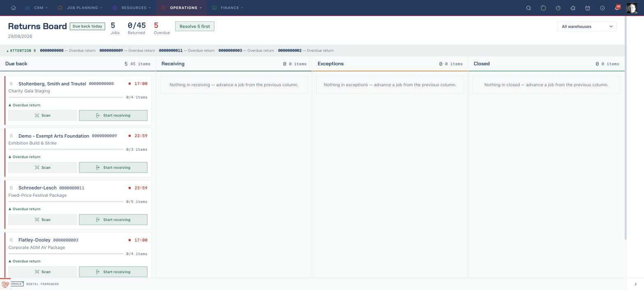Click the attention triangle icon in alert bar

[7, 51]
